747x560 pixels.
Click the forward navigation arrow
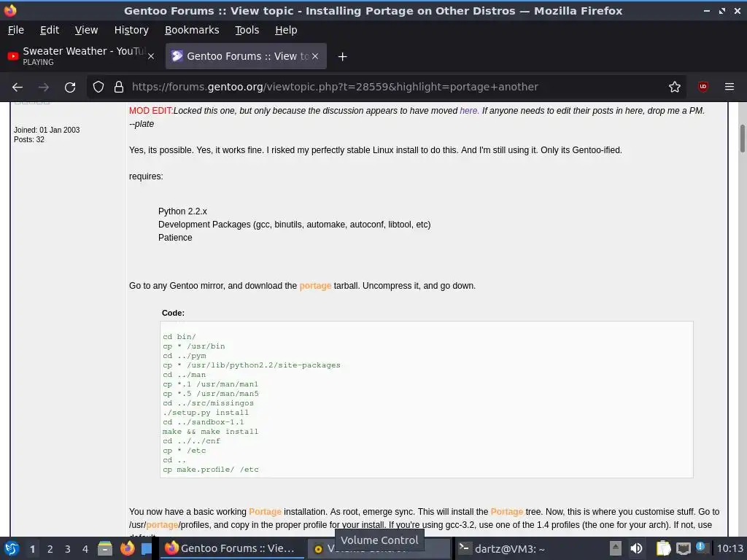pos(44,87)
